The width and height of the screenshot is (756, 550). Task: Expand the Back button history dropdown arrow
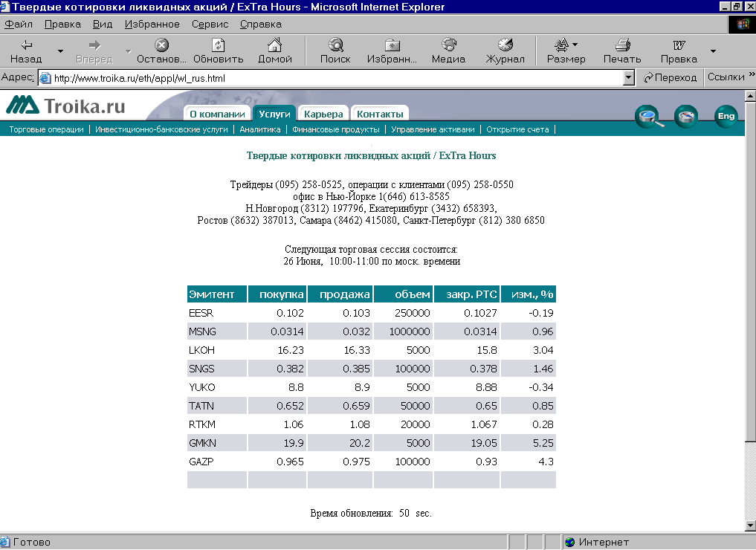tap(60, 51)
